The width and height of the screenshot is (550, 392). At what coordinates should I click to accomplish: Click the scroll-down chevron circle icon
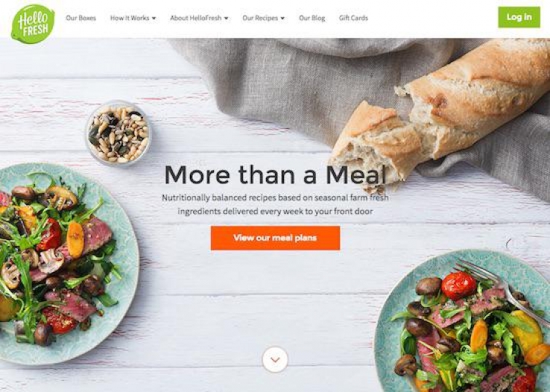coord(275,359)
